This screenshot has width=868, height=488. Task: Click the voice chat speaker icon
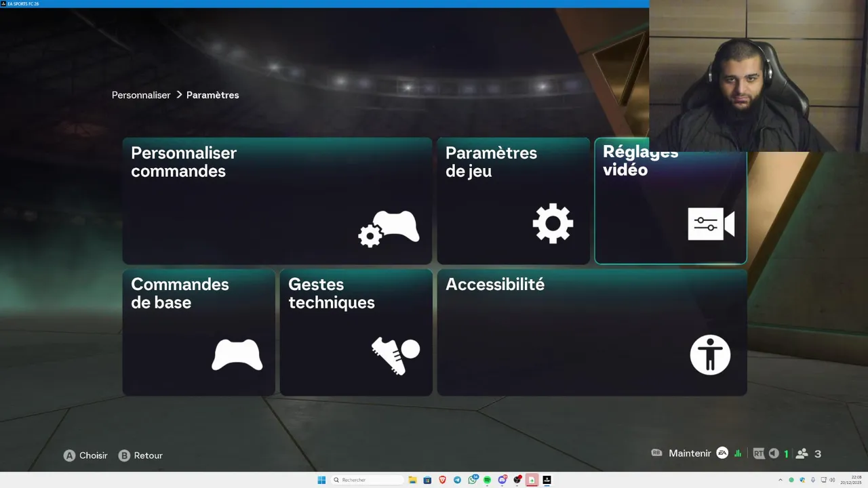pyautogui.click(x=774, y=453)
